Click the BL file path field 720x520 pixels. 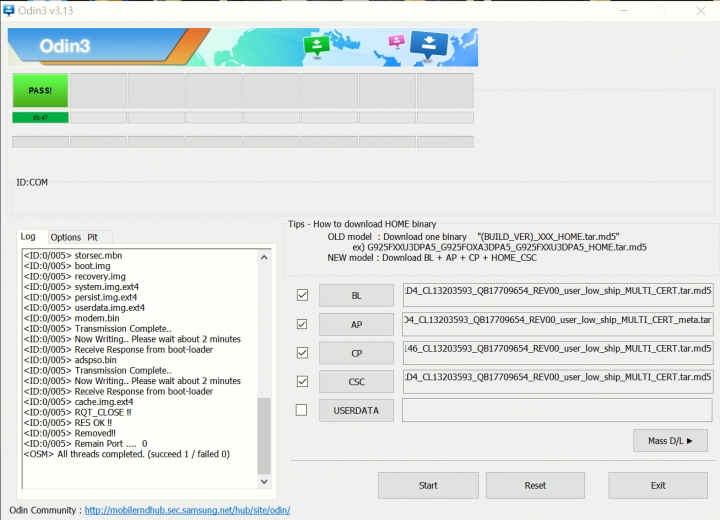pos(558,295)
